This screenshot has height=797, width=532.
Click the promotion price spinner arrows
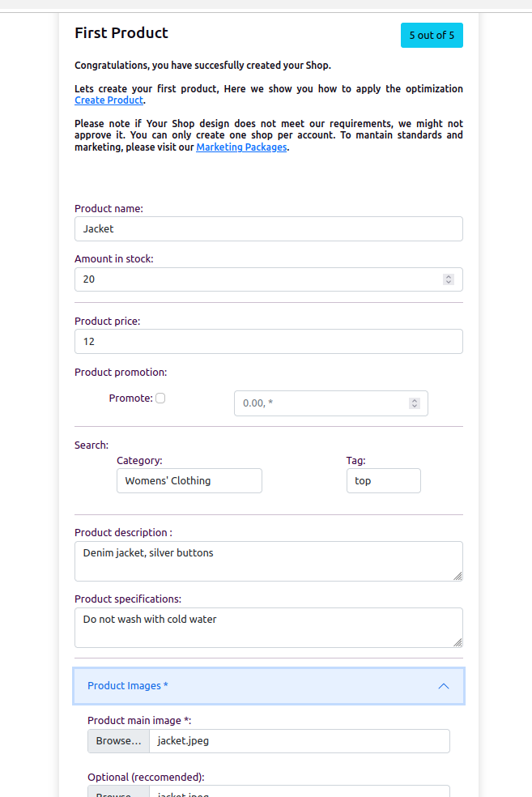tap(415, 403)
